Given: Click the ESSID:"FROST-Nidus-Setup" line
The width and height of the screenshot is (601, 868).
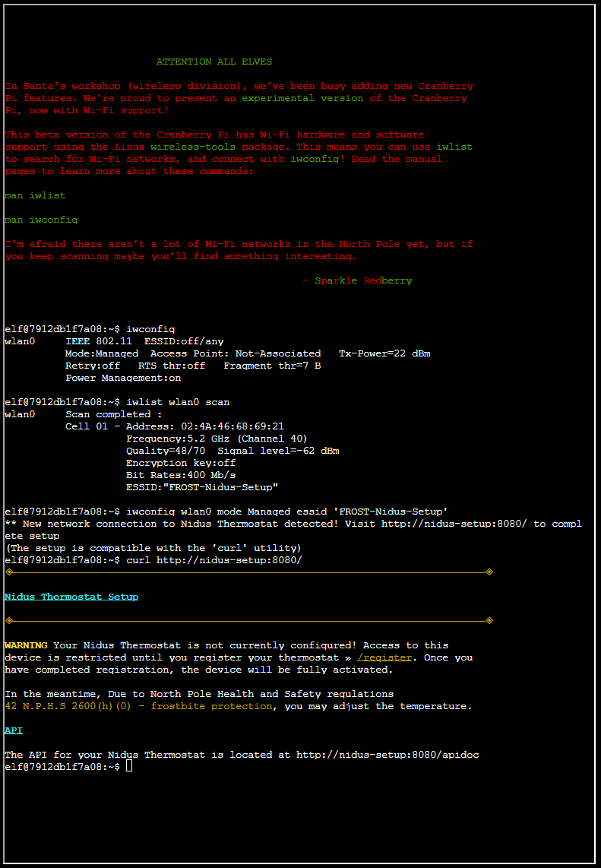Looking at the screenshot, I should (202, 488).
